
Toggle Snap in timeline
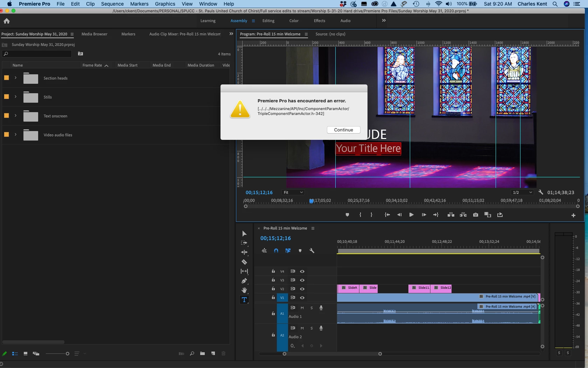(276, 251)
